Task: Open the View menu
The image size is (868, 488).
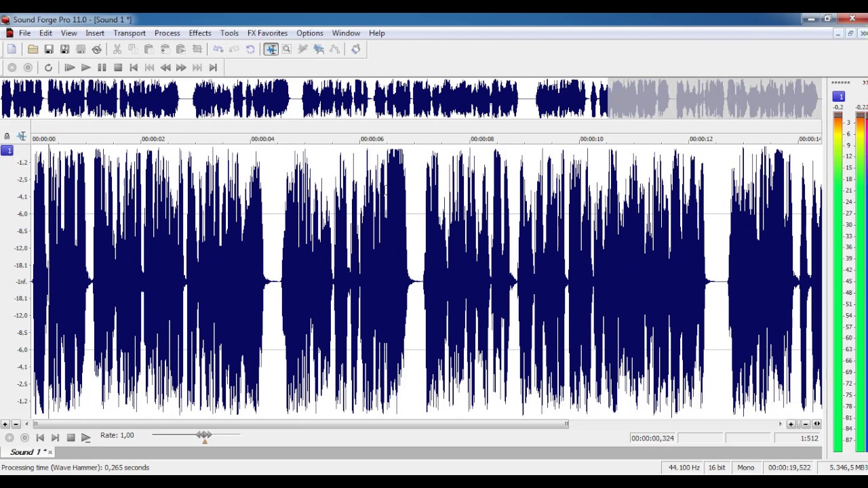Action: pos(68,33)
